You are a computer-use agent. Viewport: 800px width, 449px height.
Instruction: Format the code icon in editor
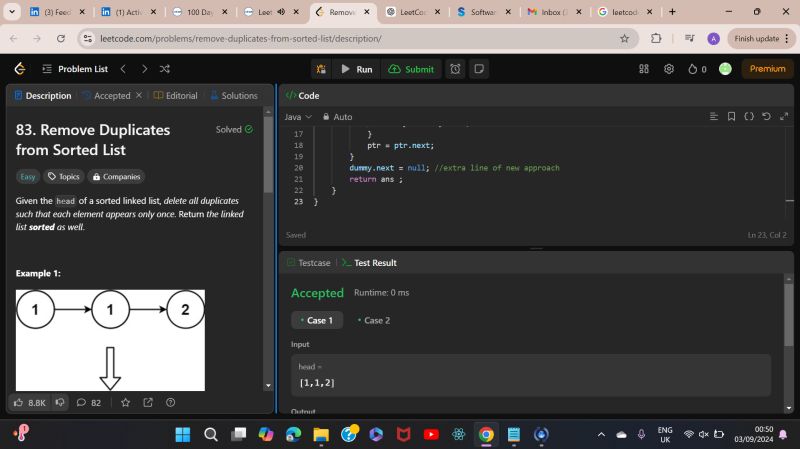click(x=714, y=117)
